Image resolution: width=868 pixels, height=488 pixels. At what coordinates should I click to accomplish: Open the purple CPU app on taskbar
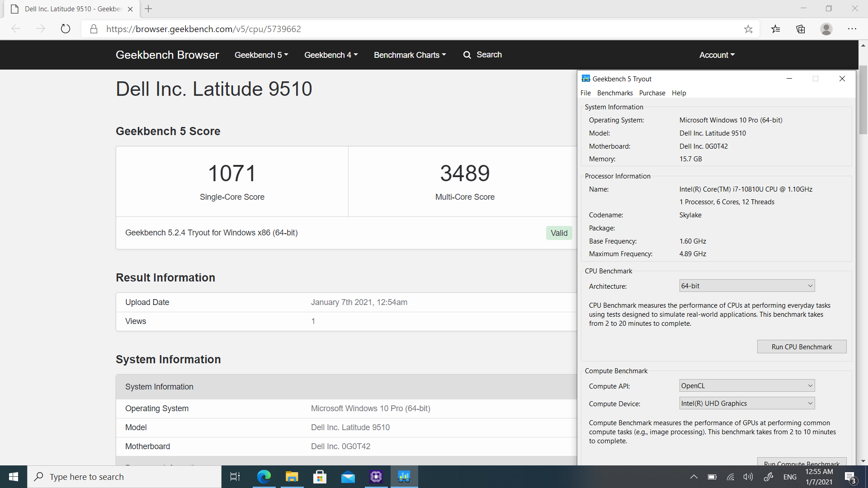pos(376,477)
